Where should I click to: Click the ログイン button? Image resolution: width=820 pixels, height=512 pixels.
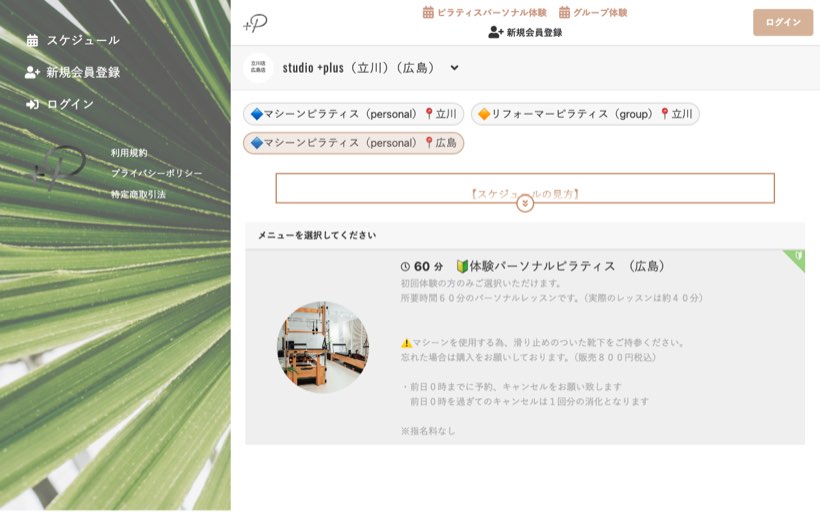(783, 22)
